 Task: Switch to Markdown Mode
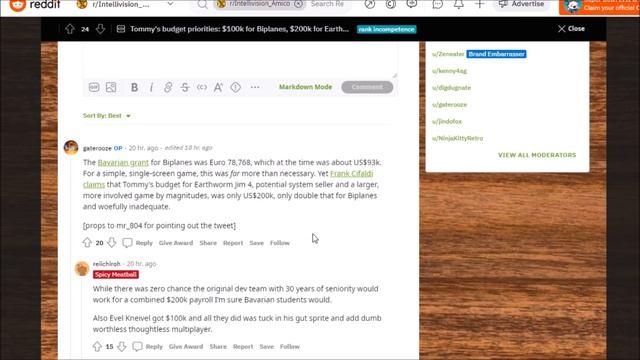(x=305, y=87)
